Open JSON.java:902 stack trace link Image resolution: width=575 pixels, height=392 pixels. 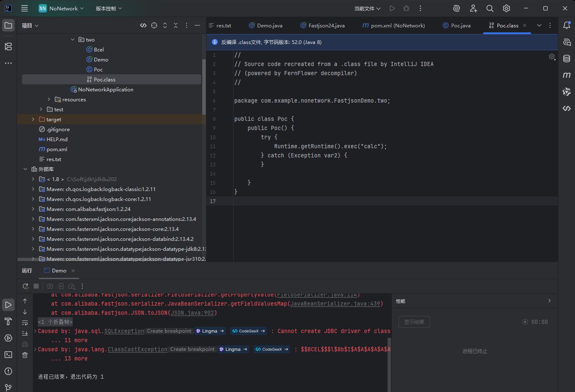[x=192, y=313]
